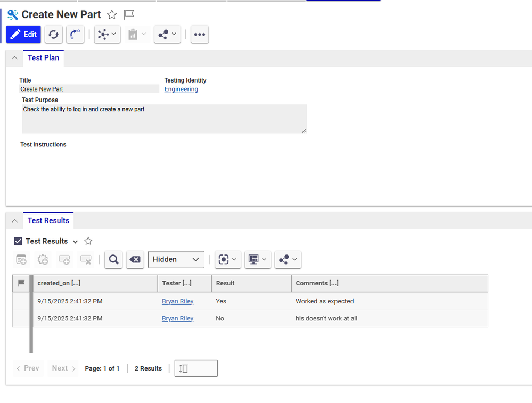Open the Hidden search mode dropdown
Viewport: 532px width, 403px height.
[176, 259]
